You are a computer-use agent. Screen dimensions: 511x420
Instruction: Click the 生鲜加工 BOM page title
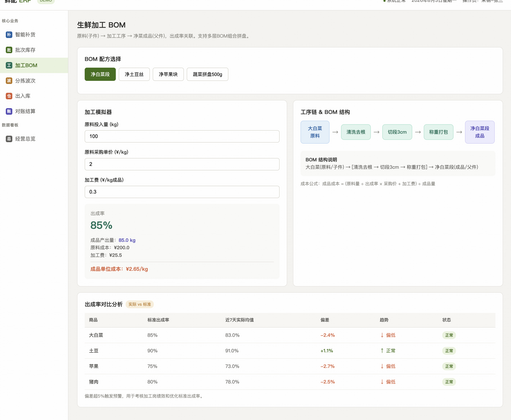pos(101,25)
